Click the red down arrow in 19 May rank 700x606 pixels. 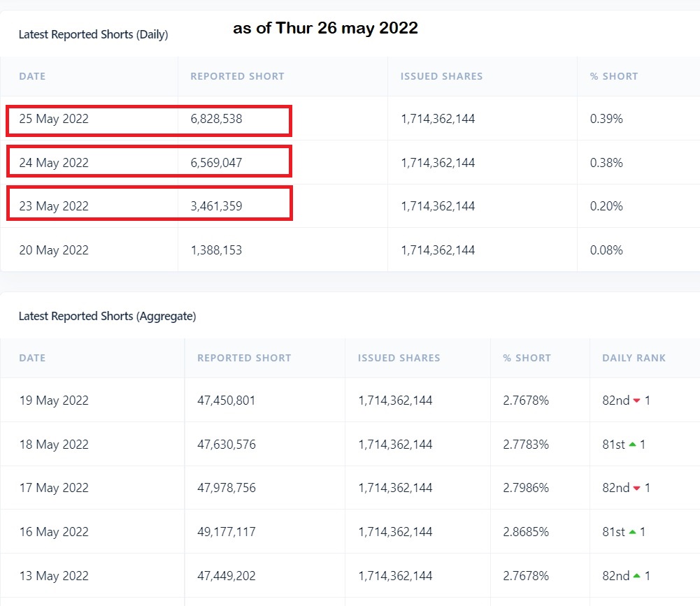(636, 401)
